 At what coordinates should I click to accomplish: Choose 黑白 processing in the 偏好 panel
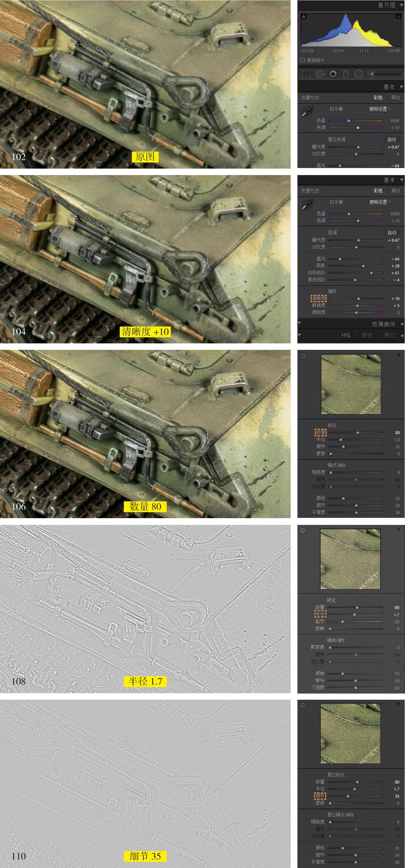[395, 191]
